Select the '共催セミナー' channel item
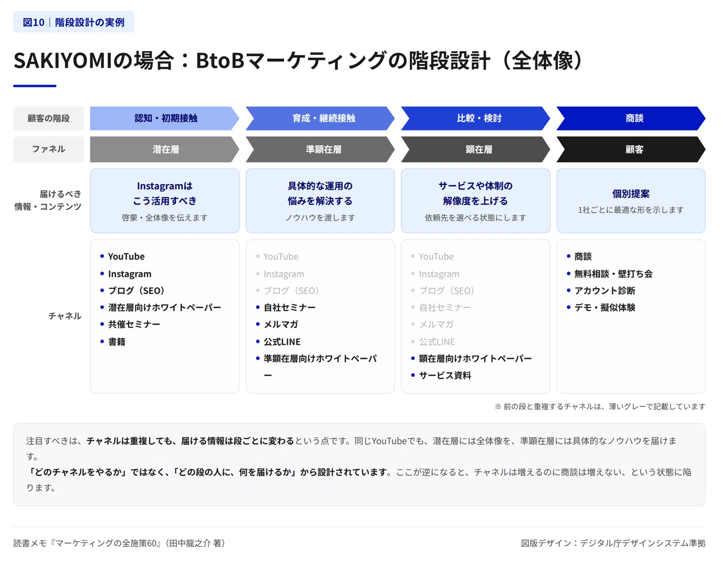Screen dimensions: 728x564 134,324
